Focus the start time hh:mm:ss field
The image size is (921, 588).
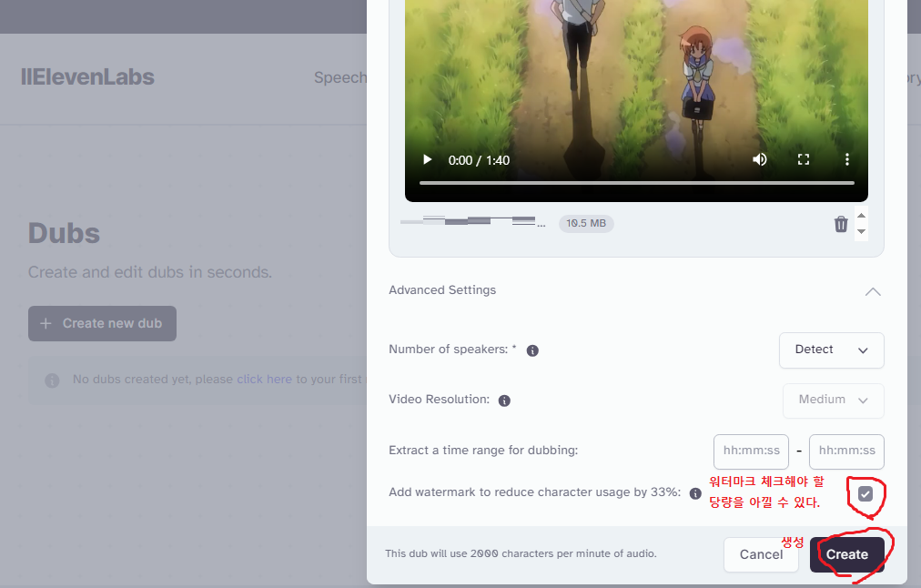click(751, 451)
